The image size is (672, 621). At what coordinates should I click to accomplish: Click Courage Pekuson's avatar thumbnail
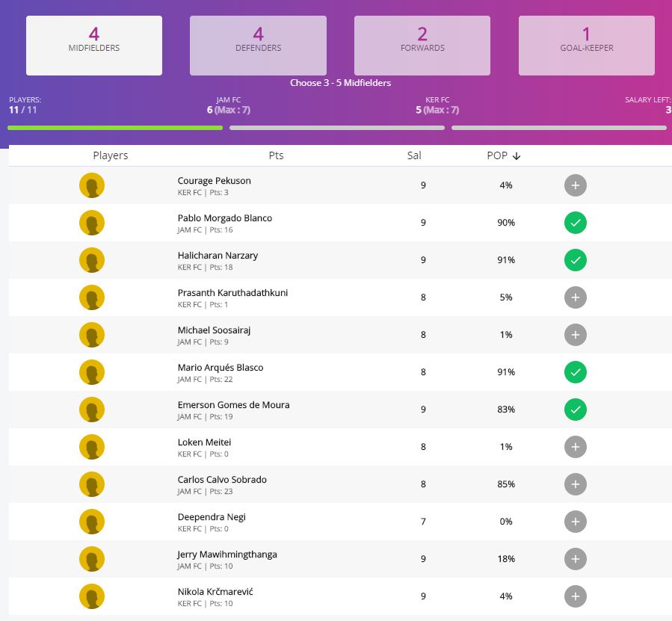[x=92, y=185]
